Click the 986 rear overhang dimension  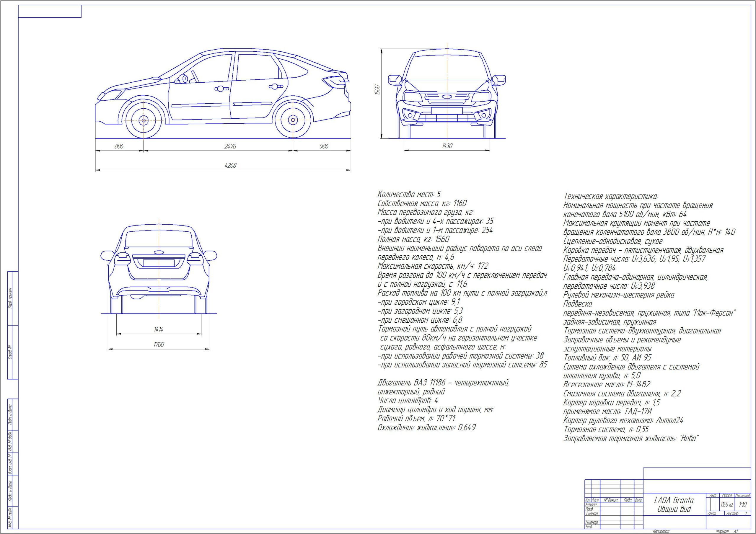click(x=324, y=146)
